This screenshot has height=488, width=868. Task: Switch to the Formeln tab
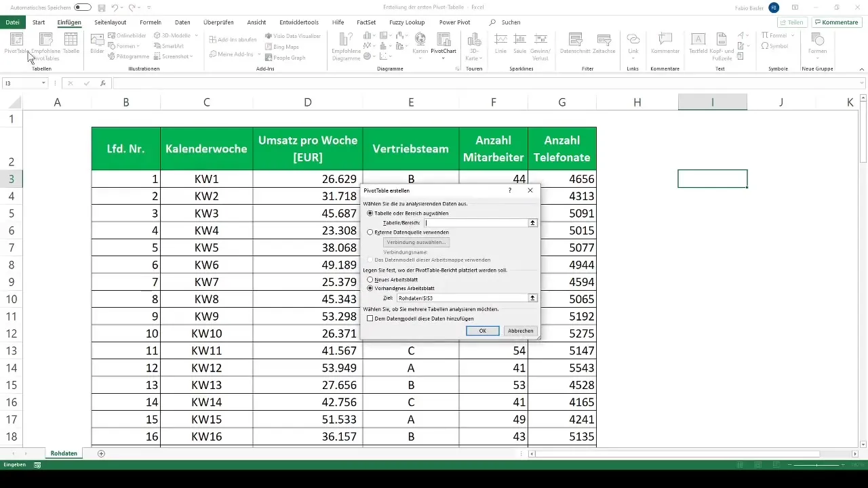point(150,22)
